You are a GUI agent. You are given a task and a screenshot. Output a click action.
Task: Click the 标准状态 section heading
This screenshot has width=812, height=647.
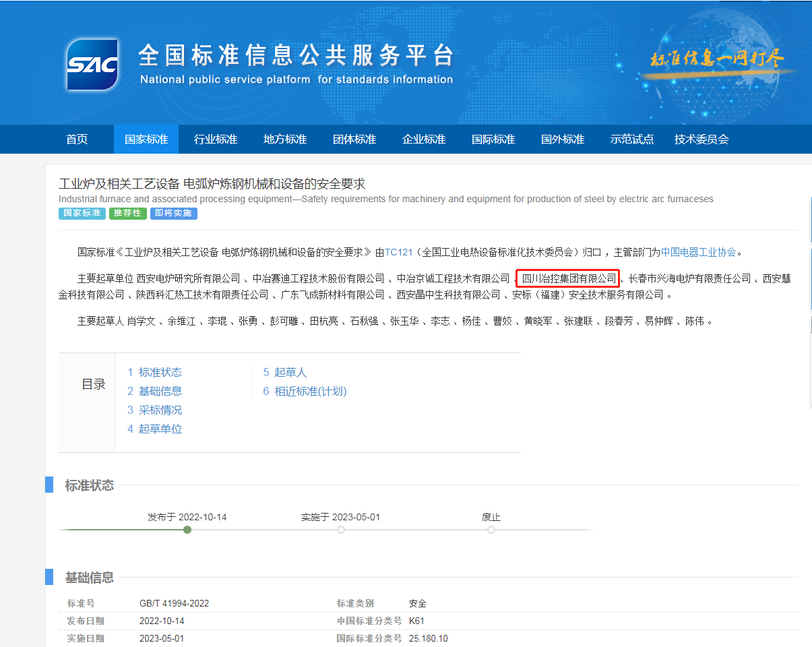point(90,485)
